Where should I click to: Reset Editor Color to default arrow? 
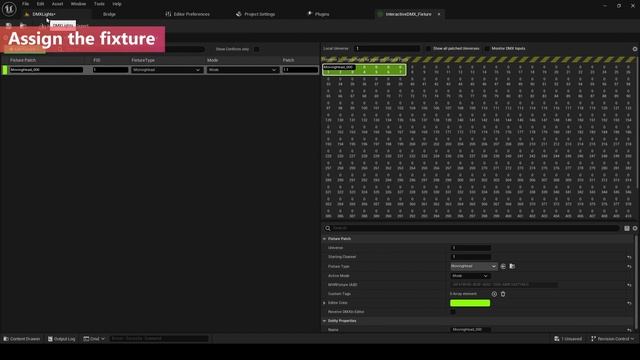[629, 303]
